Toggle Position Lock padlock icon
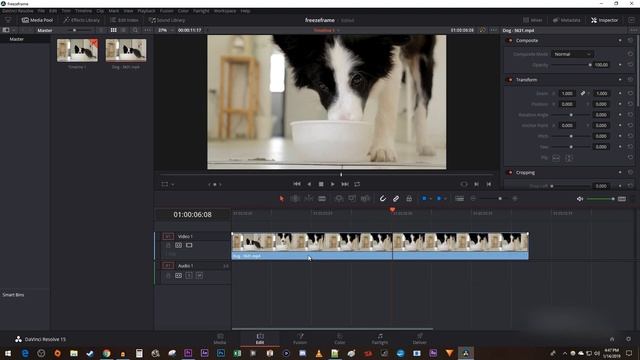 (x=409, y=199)
